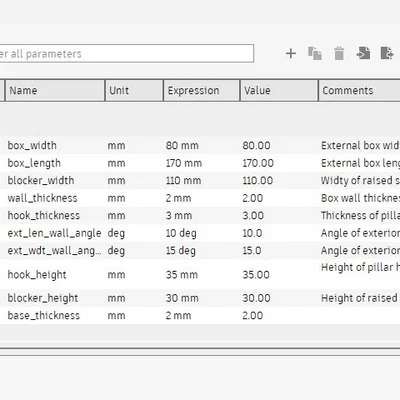Edit wall_thickness expression 2 mm

click(x=178, y=198)
